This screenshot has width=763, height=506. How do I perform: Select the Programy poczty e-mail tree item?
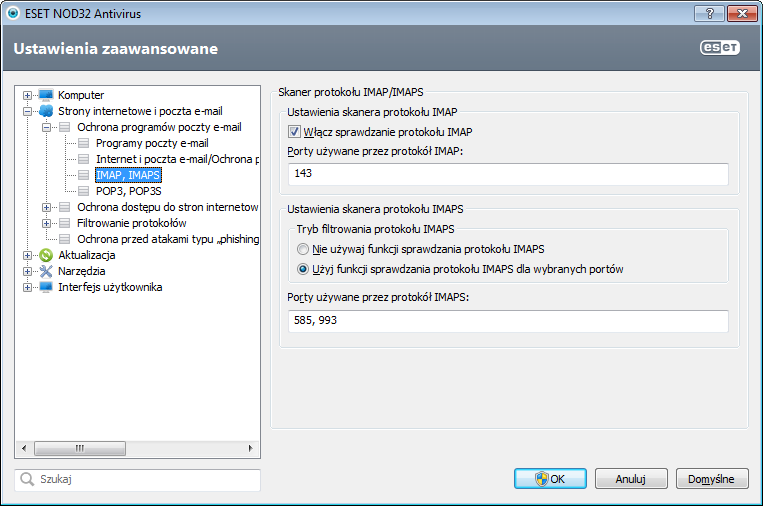(x=152, y=143)
